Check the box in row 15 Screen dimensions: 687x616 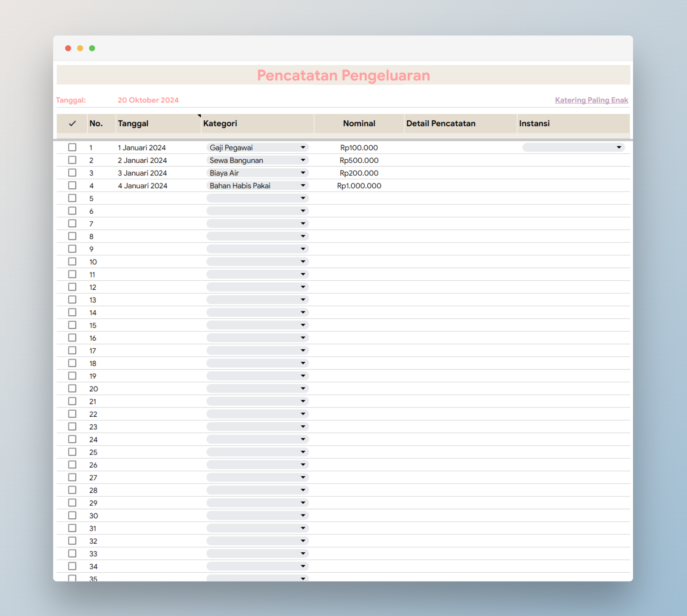(x=72, y=325)
